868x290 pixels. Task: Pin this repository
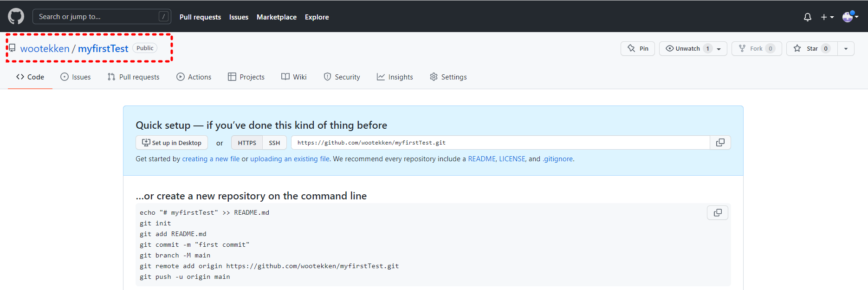638,48
